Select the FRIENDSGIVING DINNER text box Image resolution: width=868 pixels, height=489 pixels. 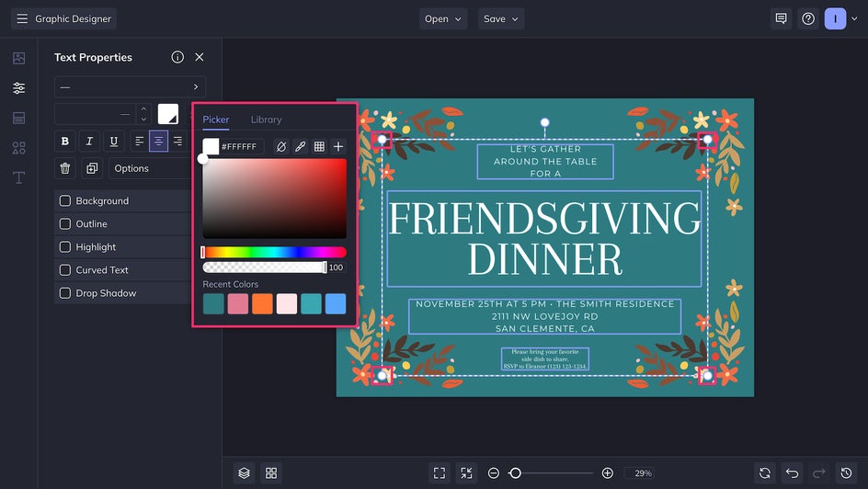[x=544, y=238]
